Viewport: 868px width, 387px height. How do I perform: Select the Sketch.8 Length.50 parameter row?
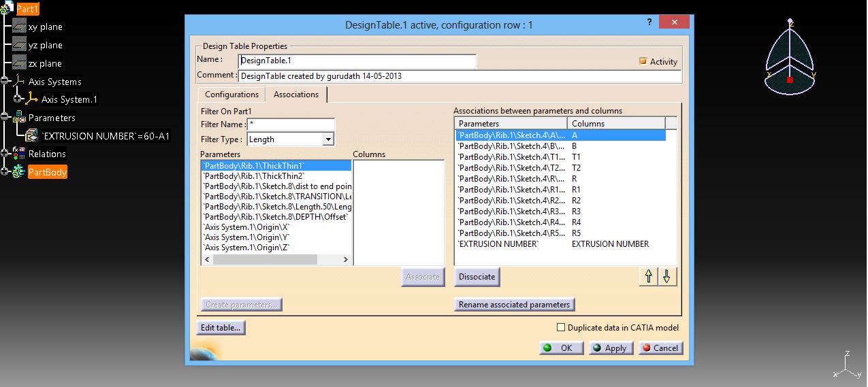pyautogui.click(x=276, y=206)
